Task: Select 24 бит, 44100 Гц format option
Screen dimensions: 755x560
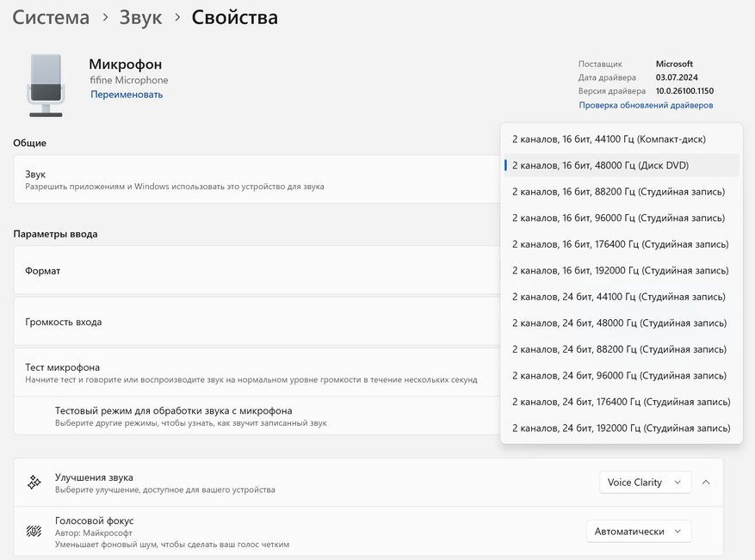Action: point(618,297)
